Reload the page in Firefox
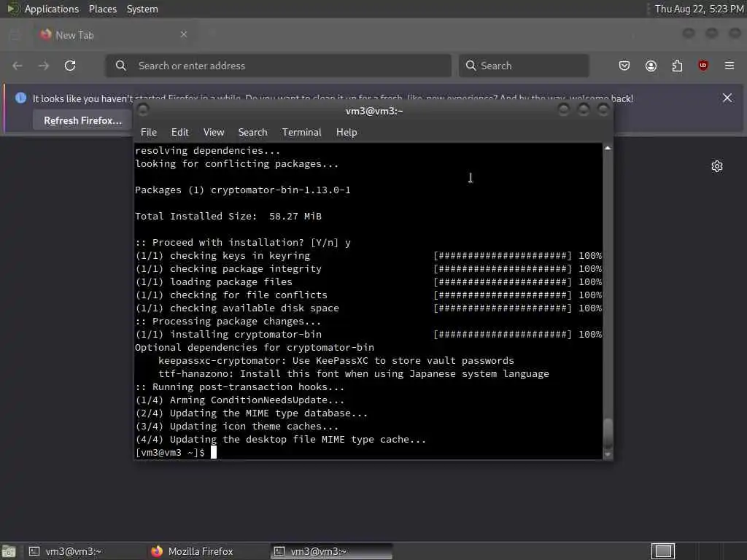The image size is (747, 560). tap(70, 66)
